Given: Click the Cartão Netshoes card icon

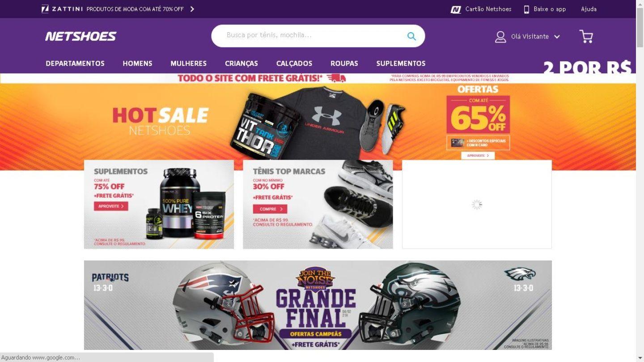Looking at the screenshot, I should click(x=456, y=9).
